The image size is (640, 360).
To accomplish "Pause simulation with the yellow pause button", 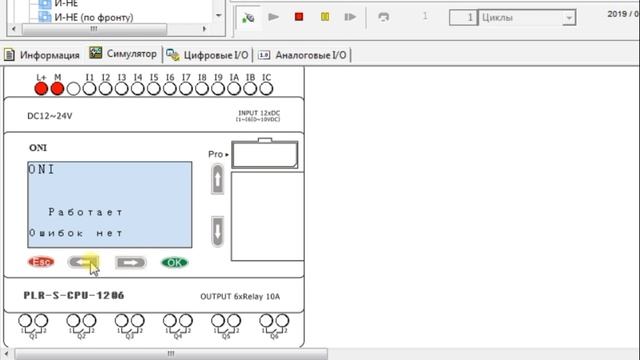I will [x=325, y=17].
